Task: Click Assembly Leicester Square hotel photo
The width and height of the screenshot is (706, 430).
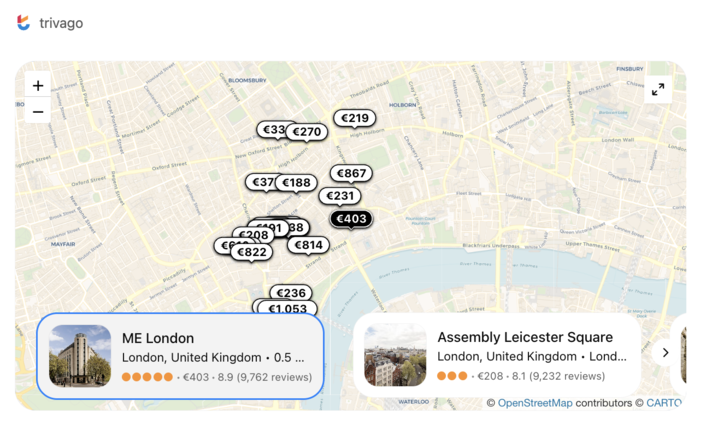Action: 395,356
